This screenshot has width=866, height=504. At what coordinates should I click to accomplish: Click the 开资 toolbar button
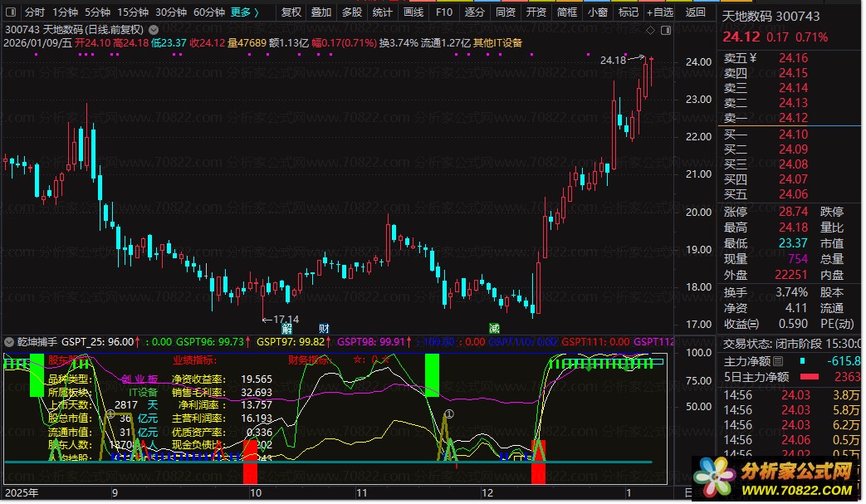pos(536,12)
